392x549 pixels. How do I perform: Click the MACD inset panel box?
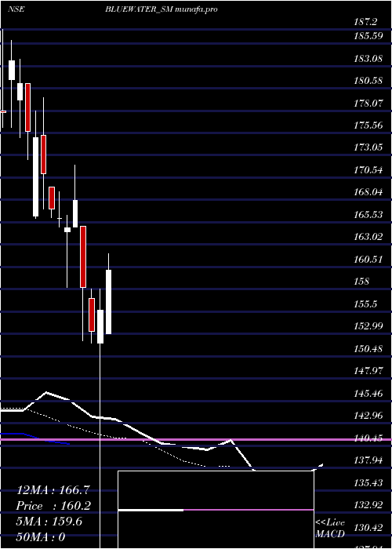[216, 510]
